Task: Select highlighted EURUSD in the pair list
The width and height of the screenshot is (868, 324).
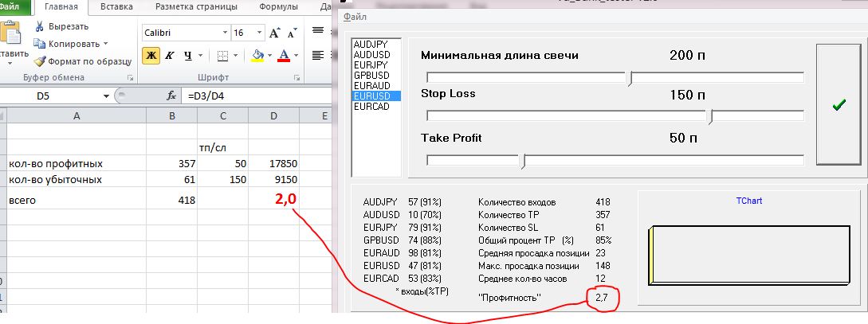Action: (x=376, y=96)
